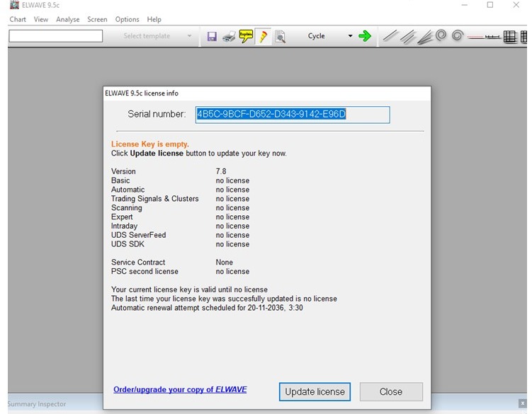Click the Close button in license dialog
The image size is (532, 414).
(x=391, y=392)
